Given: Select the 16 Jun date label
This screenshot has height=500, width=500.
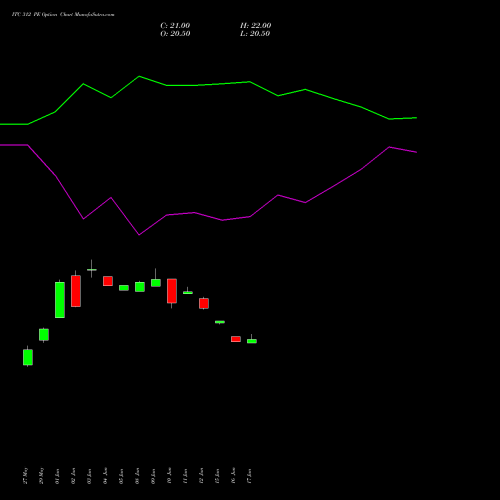Looking at the screenshot, I should [x=234, y=476].
